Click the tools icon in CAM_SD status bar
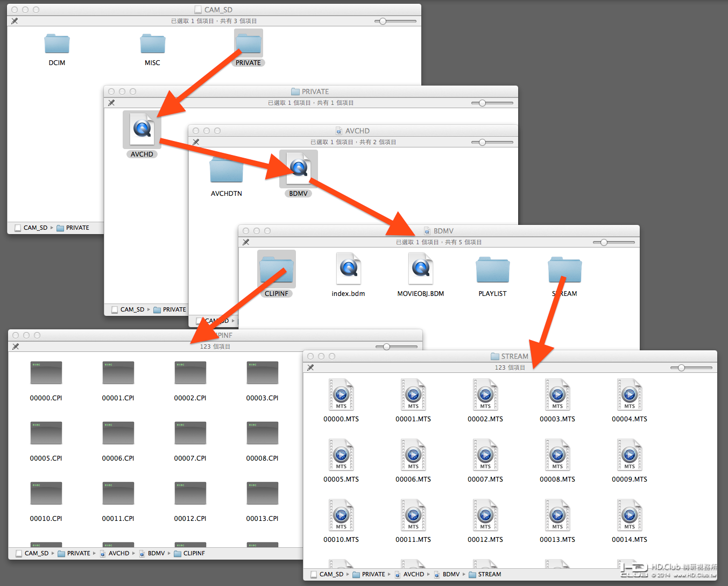 point(15,21)
